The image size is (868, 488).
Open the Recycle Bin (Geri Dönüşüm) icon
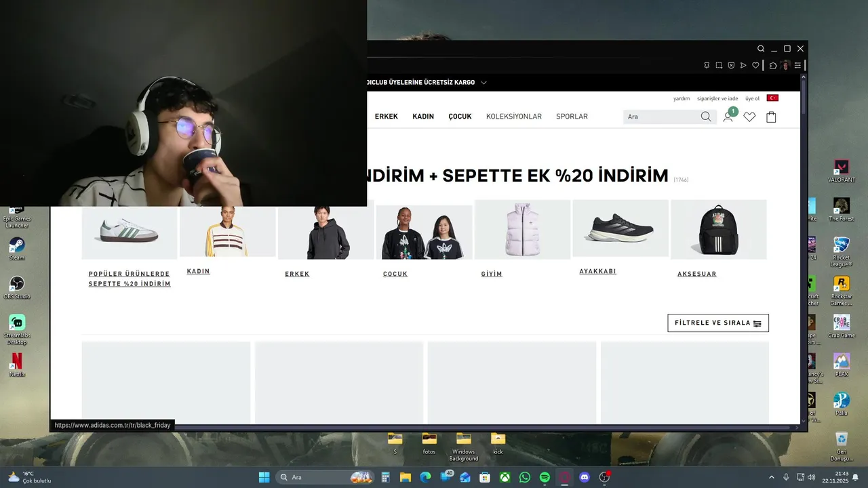pyautogui.click(x=842, y=446)
